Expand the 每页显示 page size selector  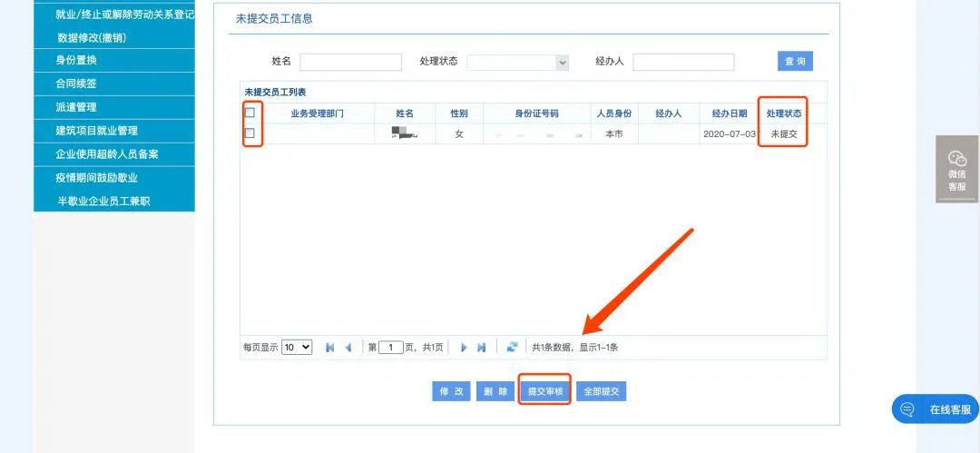(297, 348)
